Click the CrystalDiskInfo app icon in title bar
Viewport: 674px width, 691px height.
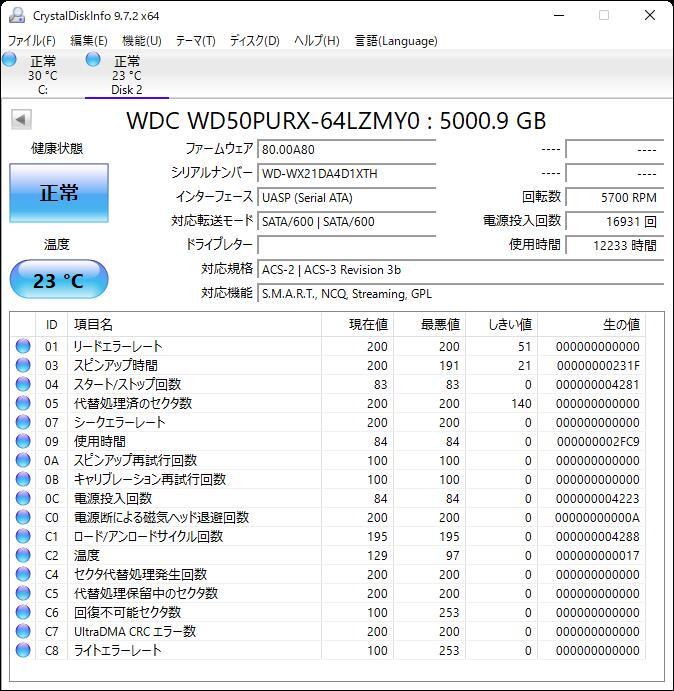[x=16, y=15]
